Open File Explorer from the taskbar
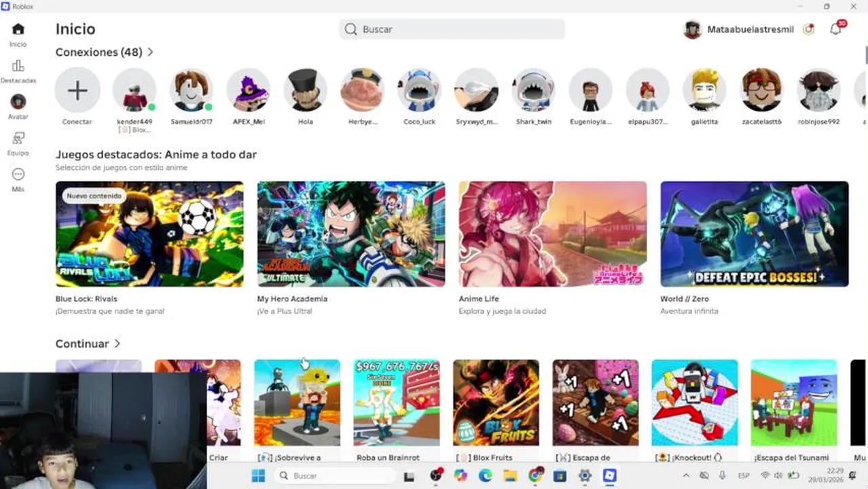The height and width of the screenshot is (489, 868). [x=510, y=475]
